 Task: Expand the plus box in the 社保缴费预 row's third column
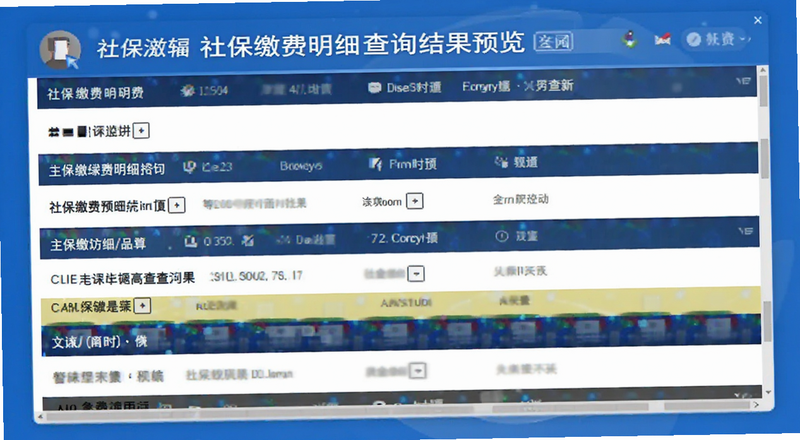click(x=415, y=201)
